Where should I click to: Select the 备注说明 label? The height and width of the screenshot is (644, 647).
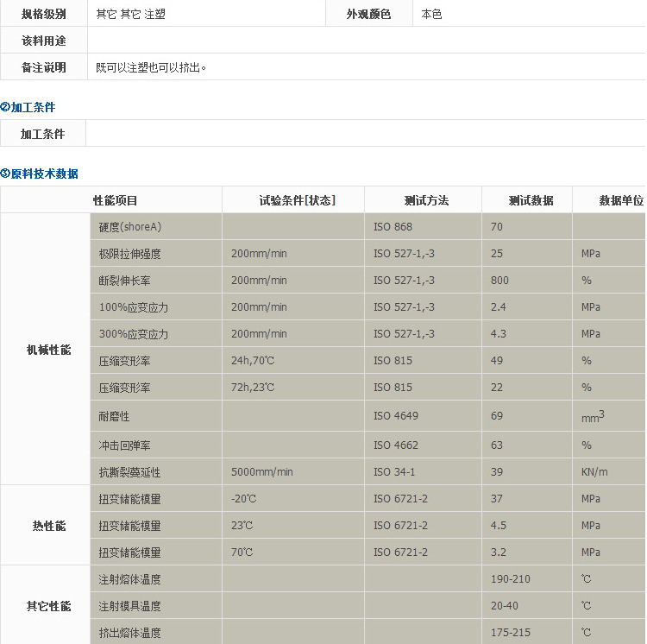(x=44, y=67)
